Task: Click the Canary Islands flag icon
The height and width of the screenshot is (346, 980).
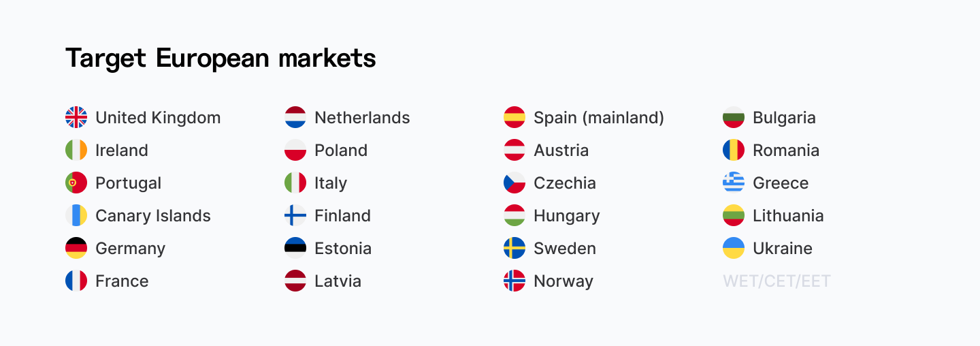Action: point(76,215)
